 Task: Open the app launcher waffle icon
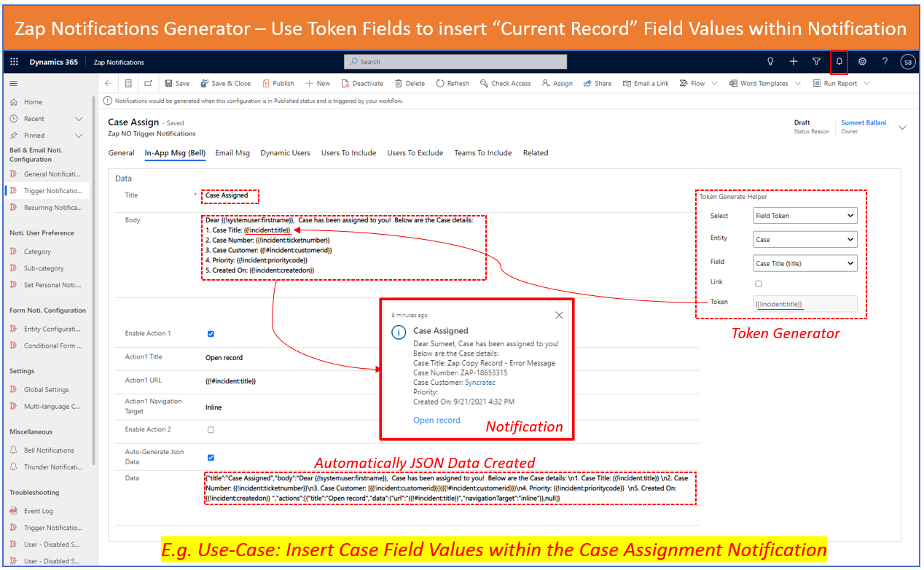click(15, 62)
